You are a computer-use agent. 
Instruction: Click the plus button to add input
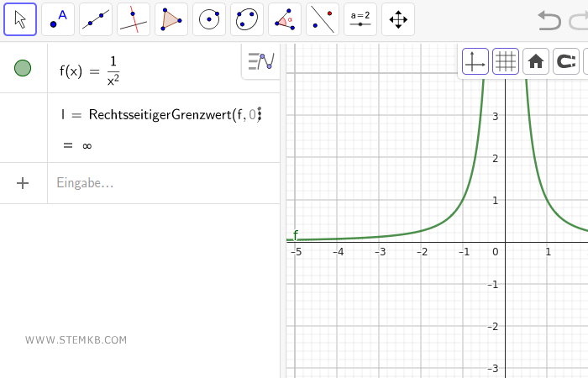[x=24, y=183]
